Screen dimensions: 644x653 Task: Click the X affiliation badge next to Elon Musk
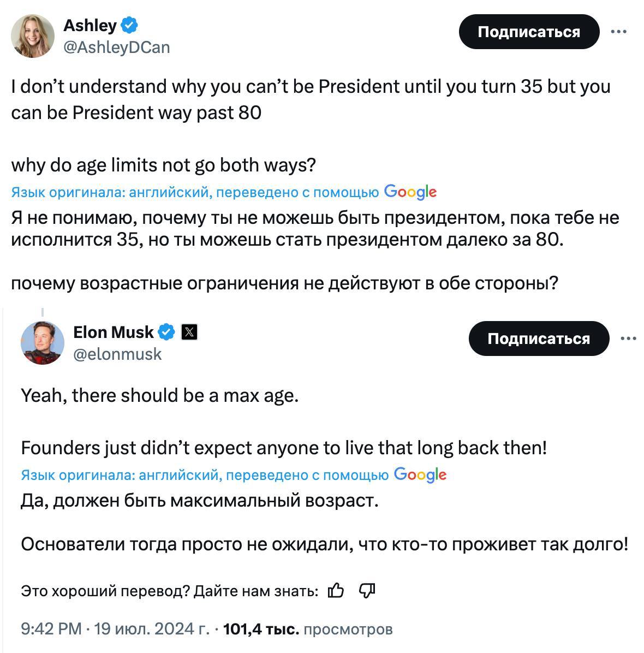[x=189, y=332]
